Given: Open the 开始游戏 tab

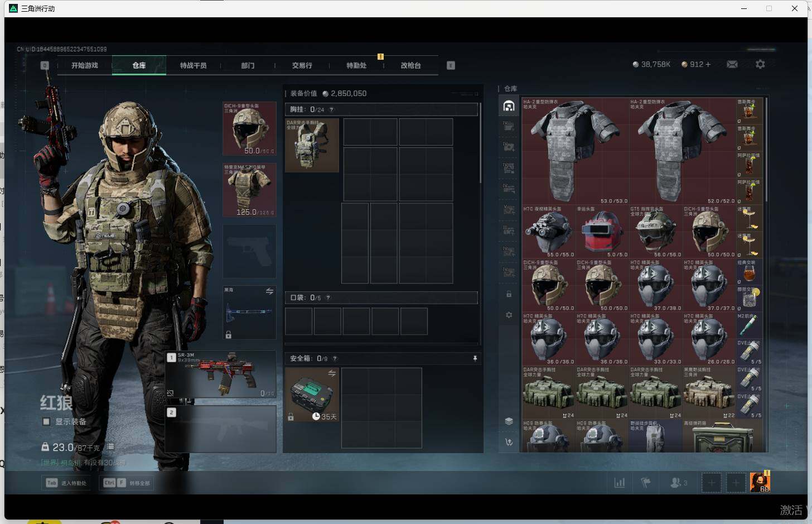Looking at the screenshot, I should tap(85, 65).
